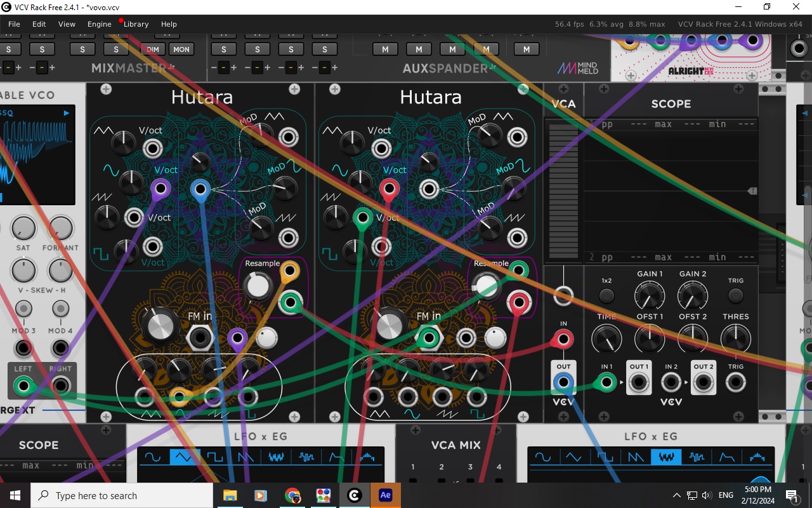This screenshot has width=812, height=508.
Task: Toggle the TRIG button beside Scope GAIN 2
Action: click(x=735, y=295)
